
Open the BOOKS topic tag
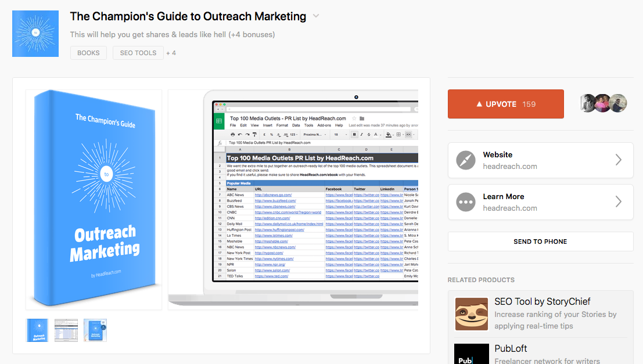click(x=88, y=53)
